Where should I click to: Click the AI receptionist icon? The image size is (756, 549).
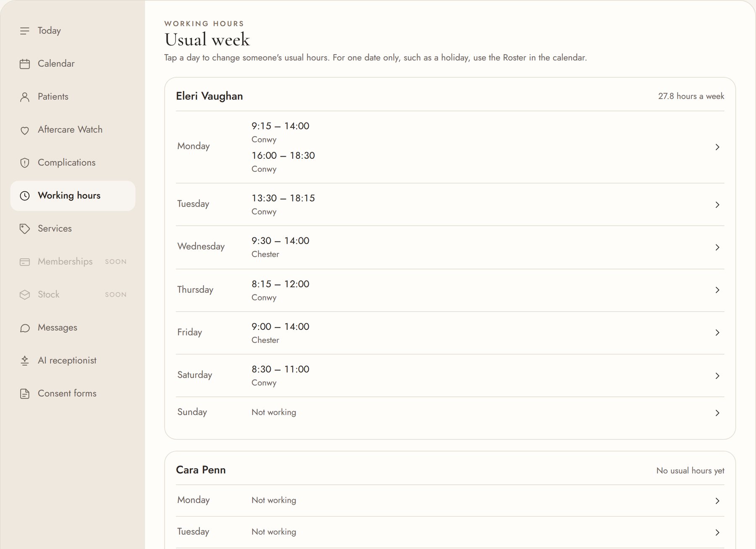25,361
